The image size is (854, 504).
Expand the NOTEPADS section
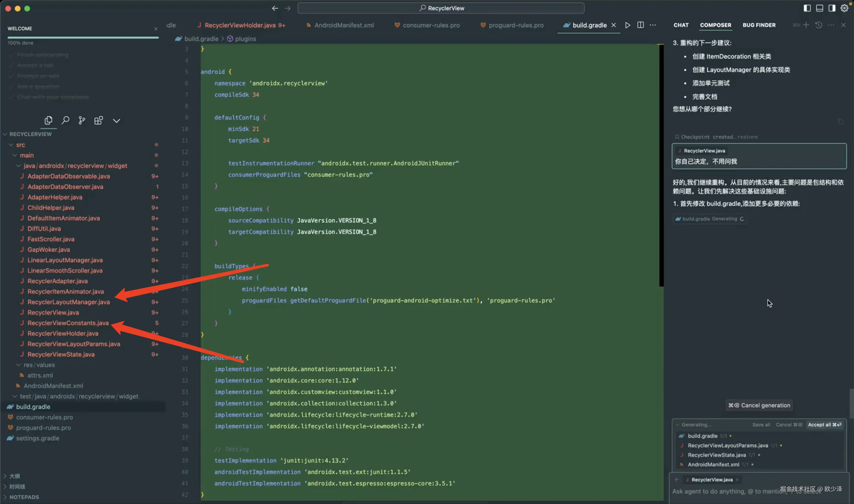pos(24,497)
